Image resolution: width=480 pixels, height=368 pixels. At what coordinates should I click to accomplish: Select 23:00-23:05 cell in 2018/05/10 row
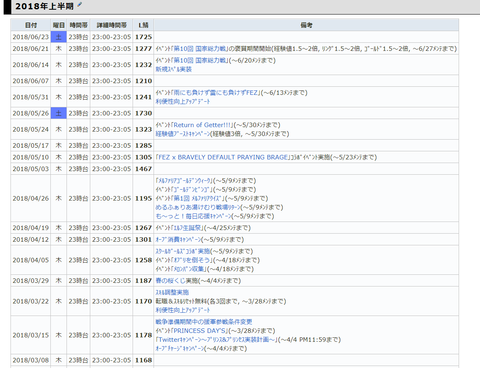tap(111, 157)
